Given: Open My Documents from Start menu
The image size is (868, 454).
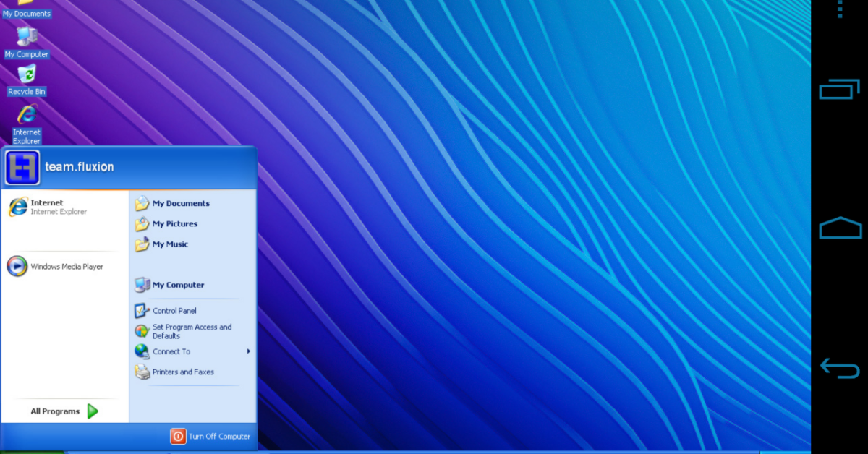Looking at the screenshot, I should 180,204.
